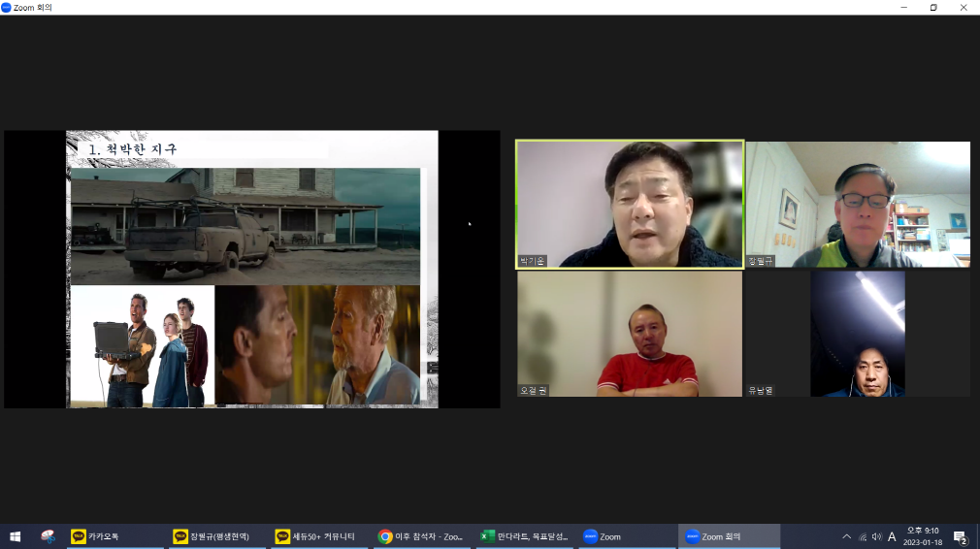The height and width of the screenshot is (549, 980).
Task: Click the 유남열 participant video tile
Action: click(857, 334)
